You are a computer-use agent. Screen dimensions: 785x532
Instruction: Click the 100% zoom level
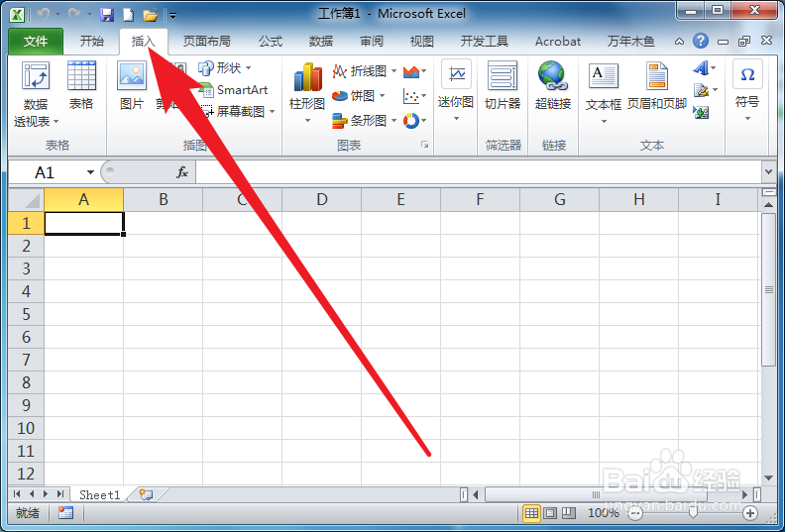pyautogui.click(x=603, y=513)
